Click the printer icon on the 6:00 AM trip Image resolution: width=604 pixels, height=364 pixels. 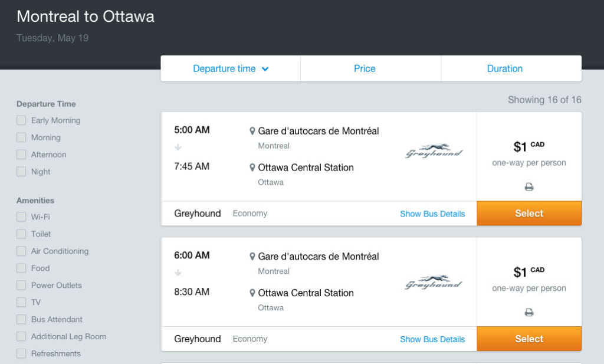(529, 313)
